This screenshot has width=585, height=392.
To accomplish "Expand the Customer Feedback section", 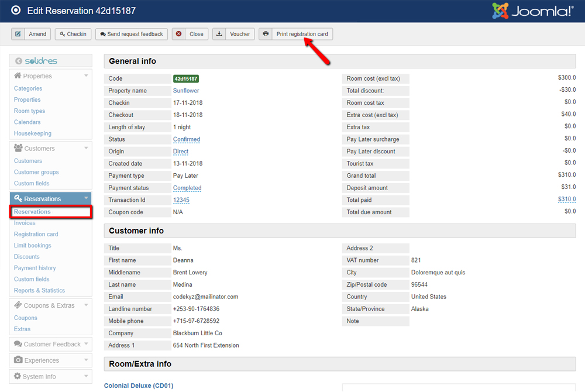I will click(x=86, y=344).
